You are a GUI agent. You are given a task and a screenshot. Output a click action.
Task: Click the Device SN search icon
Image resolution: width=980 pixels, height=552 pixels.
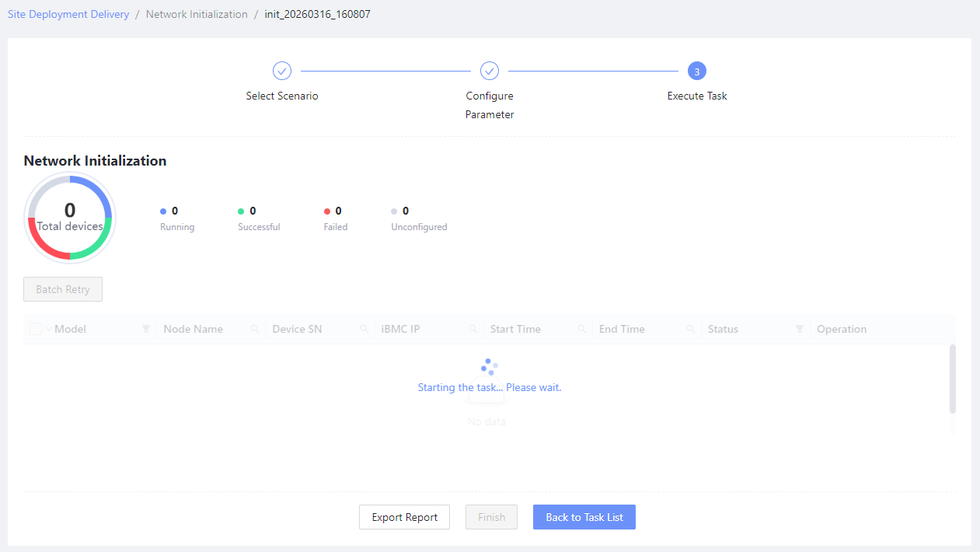coord(364,330)
